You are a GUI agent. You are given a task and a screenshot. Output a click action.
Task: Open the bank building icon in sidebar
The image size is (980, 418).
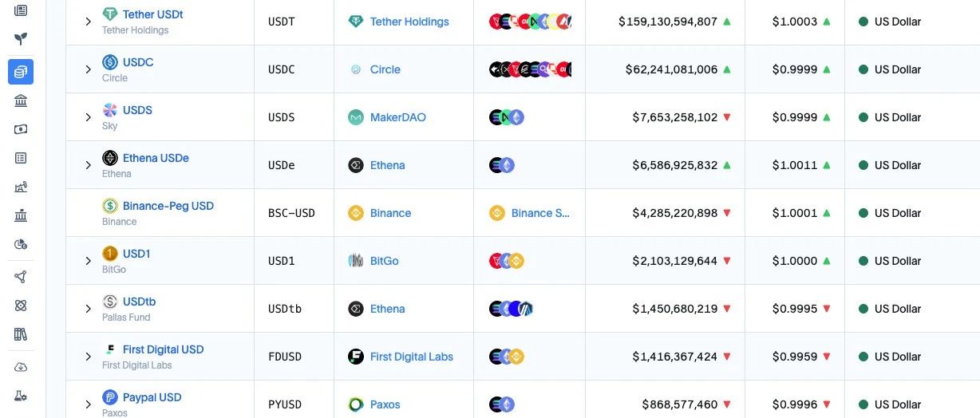point(21,101)
